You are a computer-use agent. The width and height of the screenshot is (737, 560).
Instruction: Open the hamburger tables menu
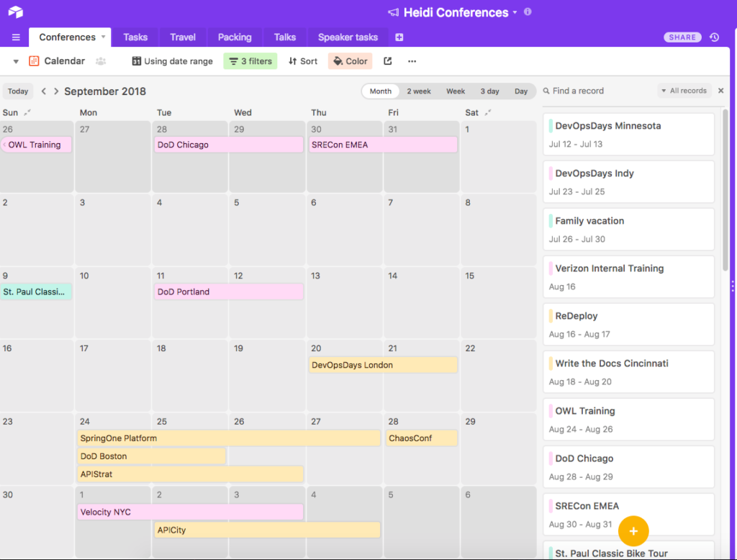point(16,37)
